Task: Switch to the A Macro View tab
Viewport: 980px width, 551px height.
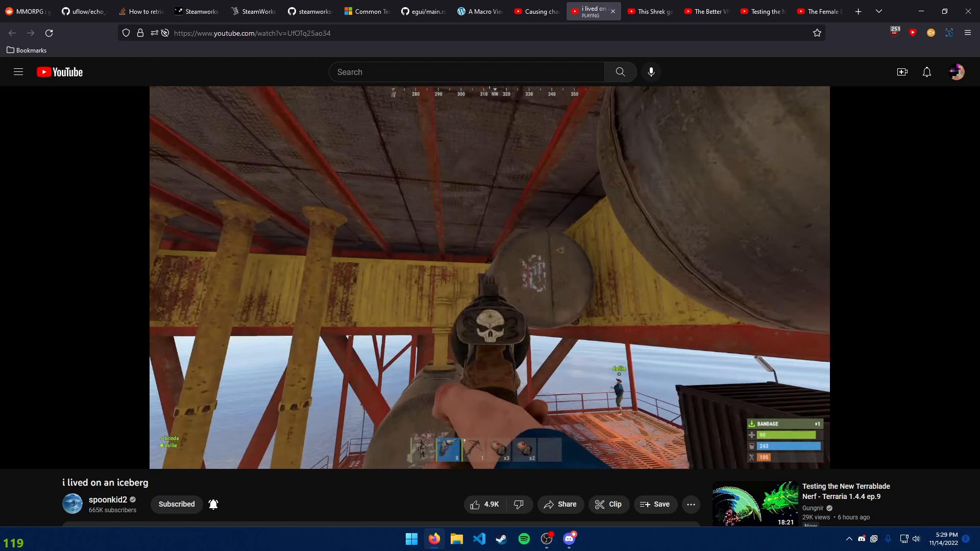Action: (480, 11)
